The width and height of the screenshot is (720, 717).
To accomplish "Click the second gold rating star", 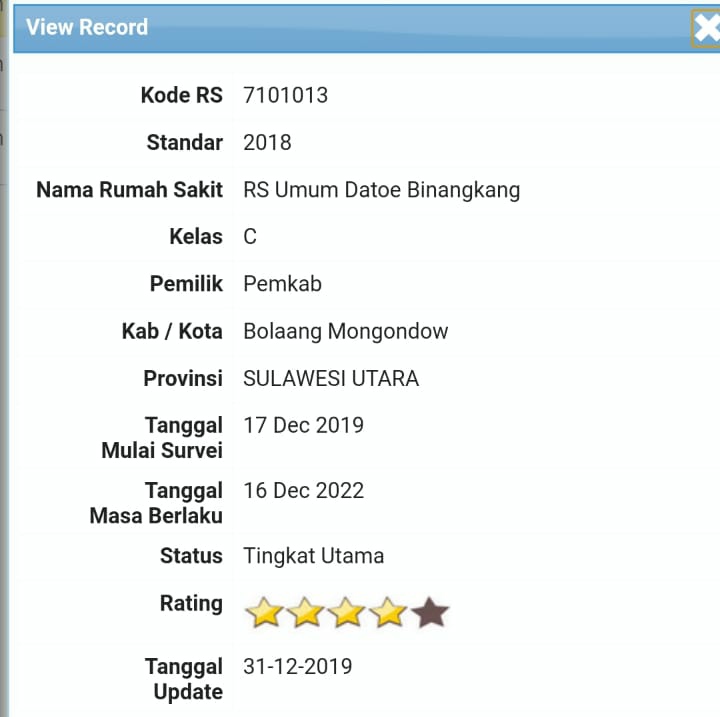I will coord(305,612).
